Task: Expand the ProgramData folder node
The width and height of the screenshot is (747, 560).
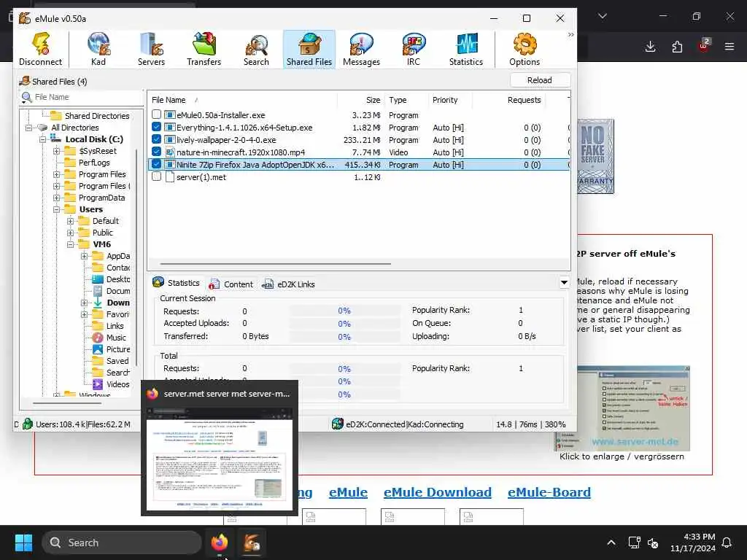Action: [56, 198]
